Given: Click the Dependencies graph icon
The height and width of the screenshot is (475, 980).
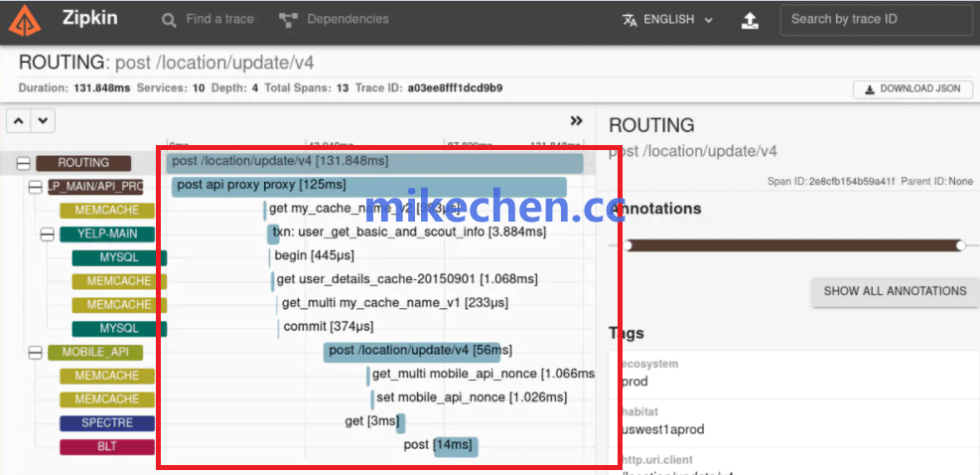Looking at the screenshot, I should click(288, 20).
